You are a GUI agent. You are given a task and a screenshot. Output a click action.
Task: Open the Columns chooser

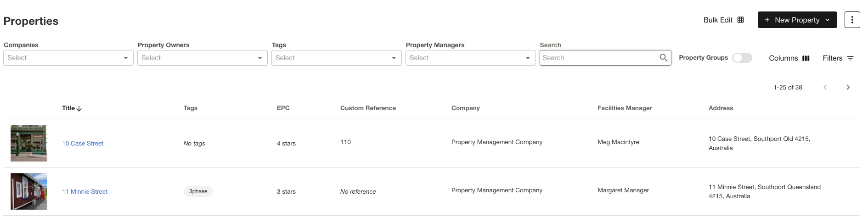tap(789, 58)
